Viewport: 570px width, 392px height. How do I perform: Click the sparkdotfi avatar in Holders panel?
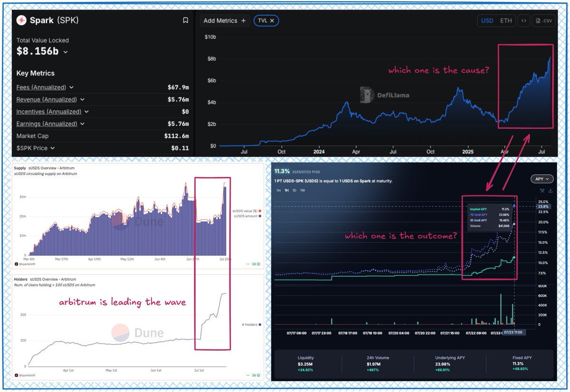click(16, 375)
